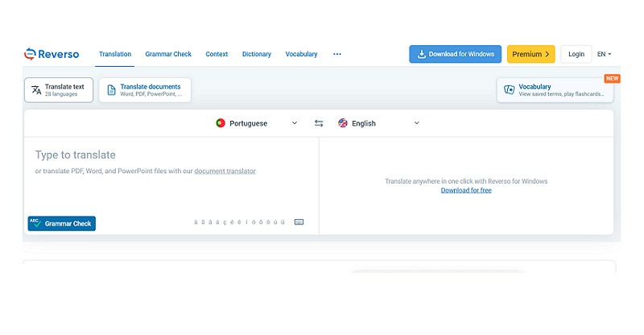The width and height of the screenshot is (644, 335).
Task: Select the Translate text card
Action: (59, 90)
